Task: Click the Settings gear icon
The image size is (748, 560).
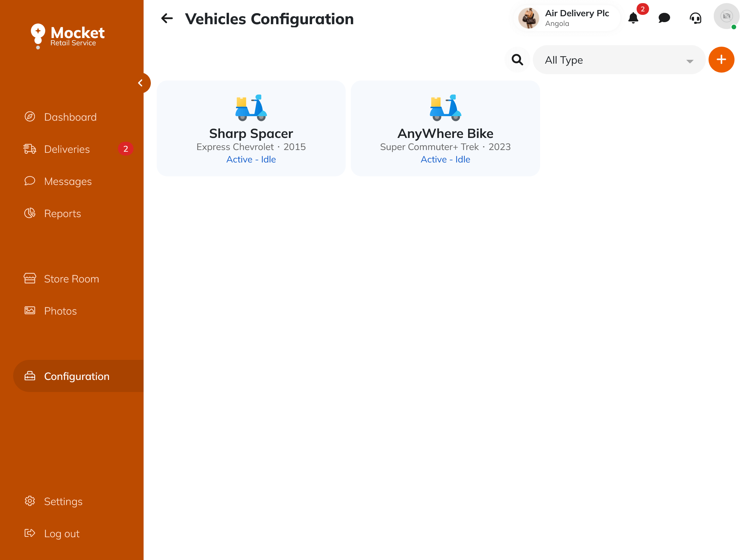Action: pyautogui.click(x=30, y=501)
